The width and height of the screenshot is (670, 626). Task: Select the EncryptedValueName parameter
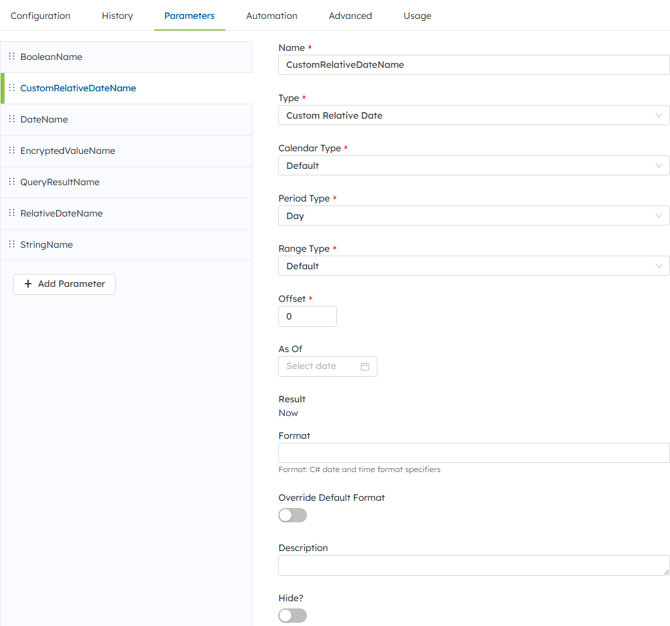(x=127, y=151)
